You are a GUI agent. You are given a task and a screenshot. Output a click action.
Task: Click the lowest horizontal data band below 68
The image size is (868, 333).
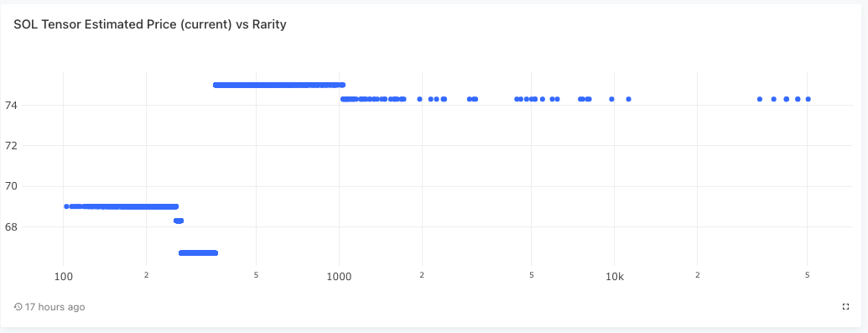[x=198, y=253]
